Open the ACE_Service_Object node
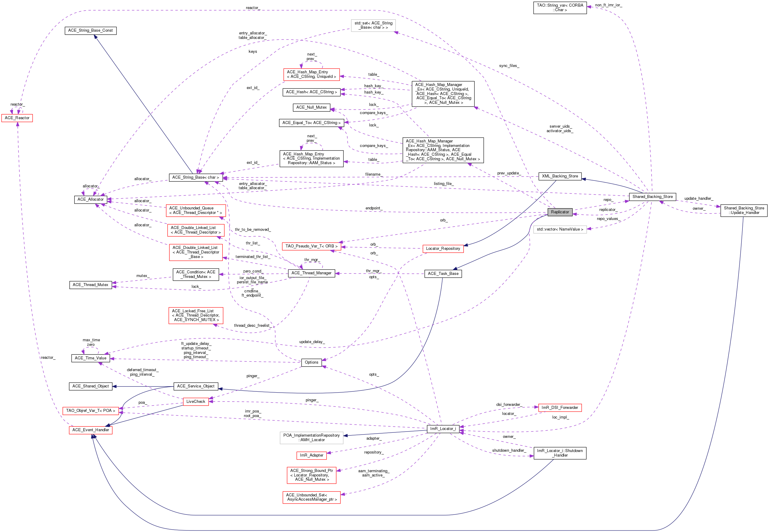769x532 pixels. click(x=196, y=386)
